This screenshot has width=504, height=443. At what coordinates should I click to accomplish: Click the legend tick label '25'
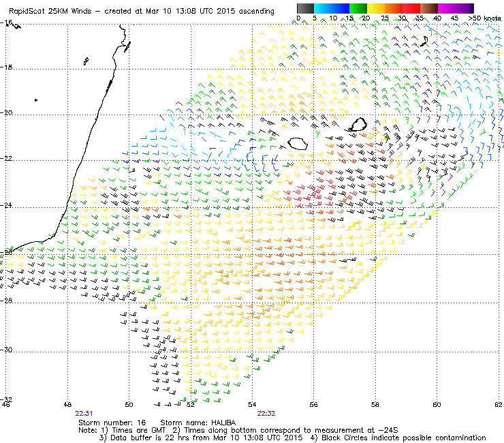coord(385,18)
